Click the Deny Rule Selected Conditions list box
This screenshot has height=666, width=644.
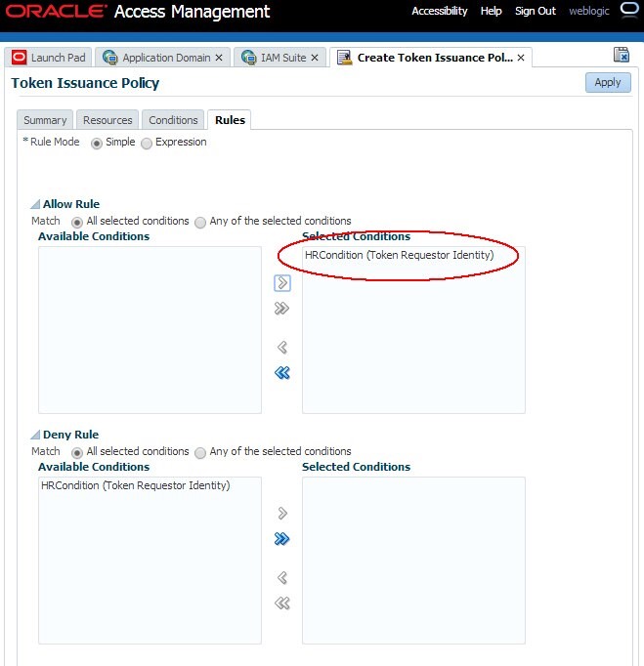click(413, 561)
